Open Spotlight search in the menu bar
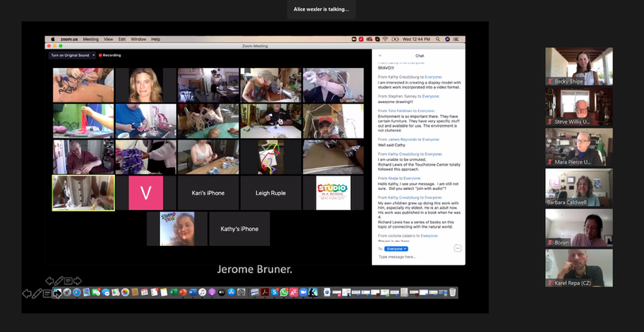 (x=438, y=39)
